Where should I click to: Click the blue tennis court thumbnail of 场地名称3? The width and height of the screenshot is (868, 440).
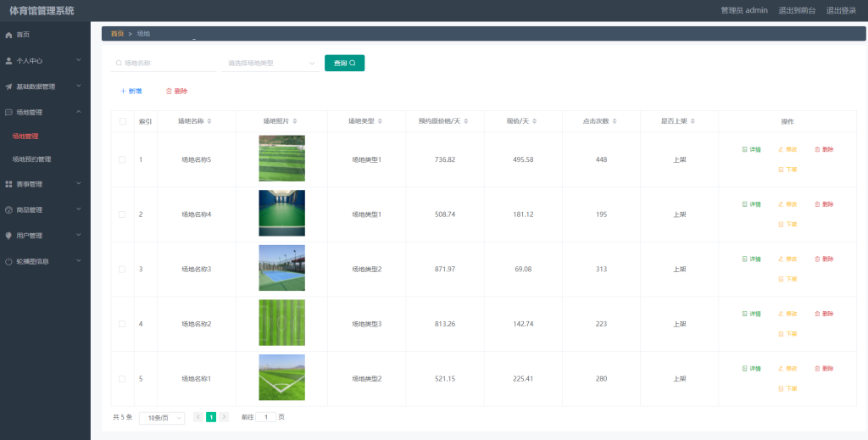pyautogui.click(x=281, y=268)
